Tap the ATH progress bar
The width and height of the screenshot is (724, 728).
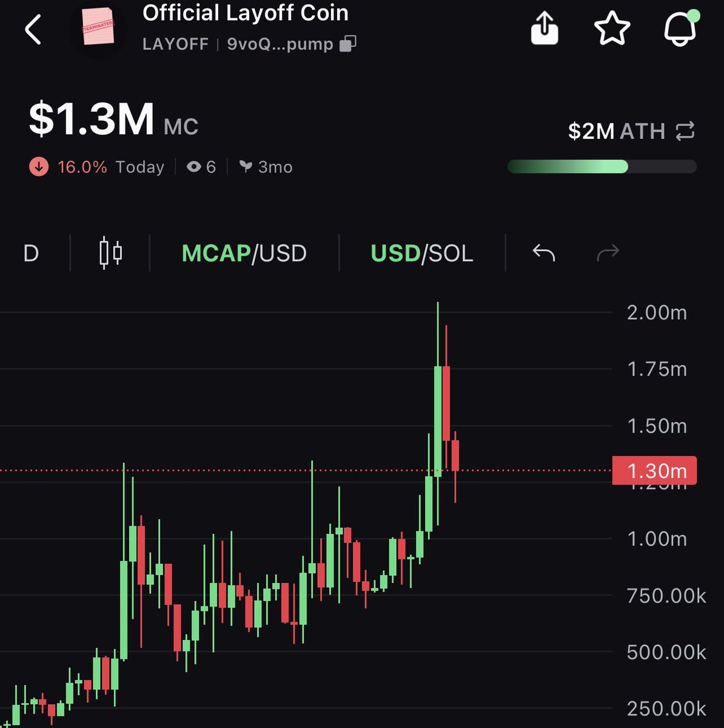602,166
